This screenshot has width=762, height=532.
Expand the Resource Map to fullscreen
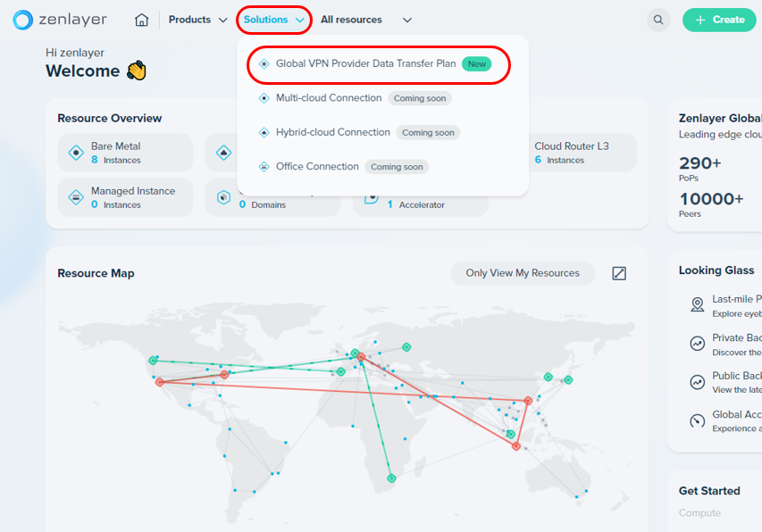(619, 273)
